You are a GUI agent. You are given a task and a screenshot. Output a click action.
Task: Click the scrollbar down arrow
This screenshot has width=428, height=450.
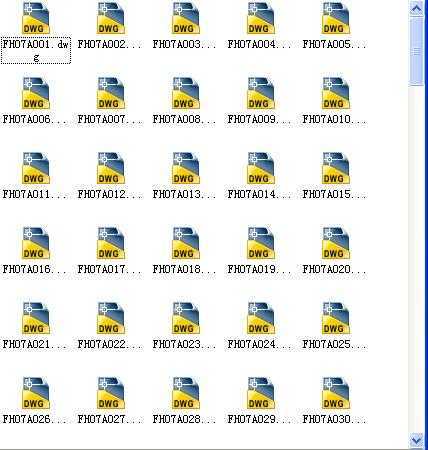pos(416,441)
